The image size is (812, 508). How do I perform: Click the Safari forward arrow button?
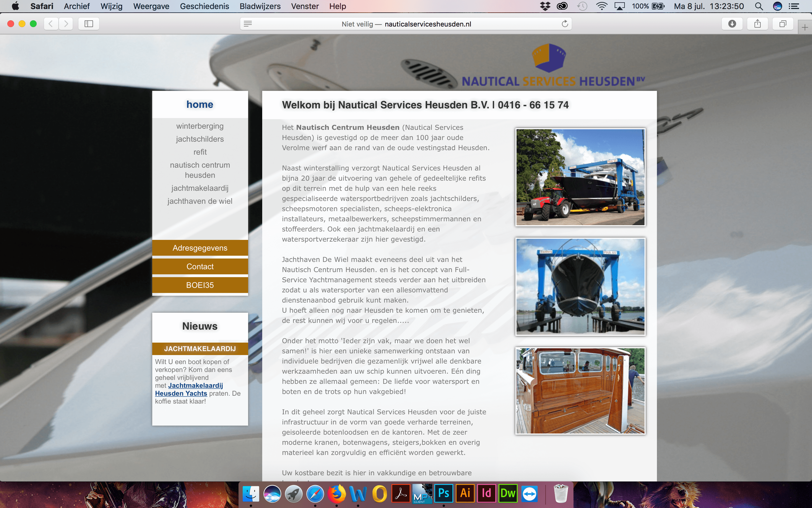point(66,23)
